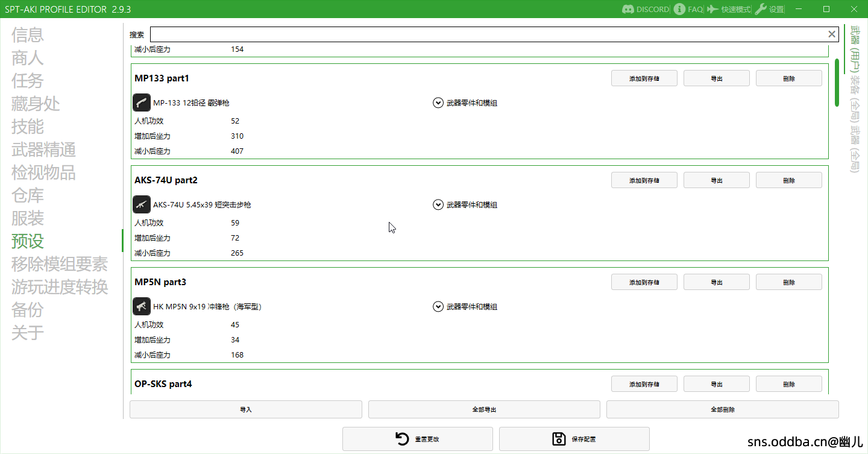Click 重置更改 reset changes button
Viewport: 868px width, 454px height.
[x=418, y=439]
